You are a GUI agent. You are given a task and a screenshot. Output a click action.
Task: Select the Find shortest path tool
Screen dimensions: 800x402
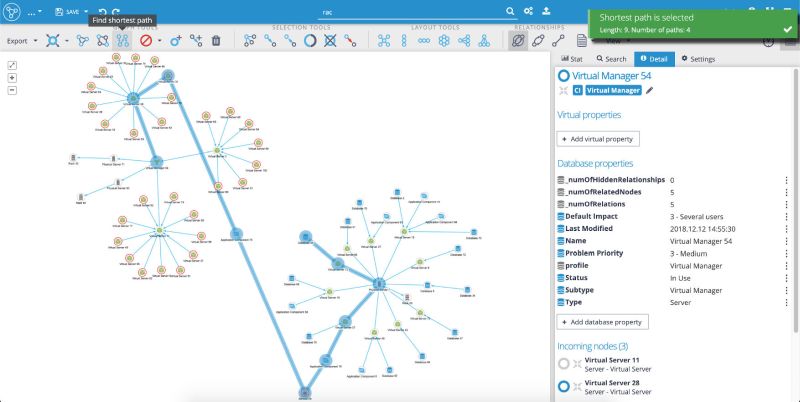point(122,41)
